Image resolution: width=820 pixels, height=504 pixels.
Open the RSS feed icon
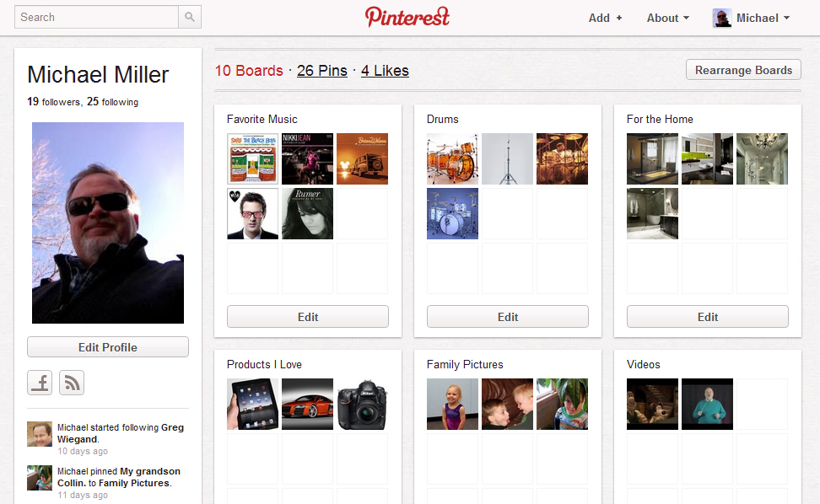pyautogui.click(x=72, y=383)
